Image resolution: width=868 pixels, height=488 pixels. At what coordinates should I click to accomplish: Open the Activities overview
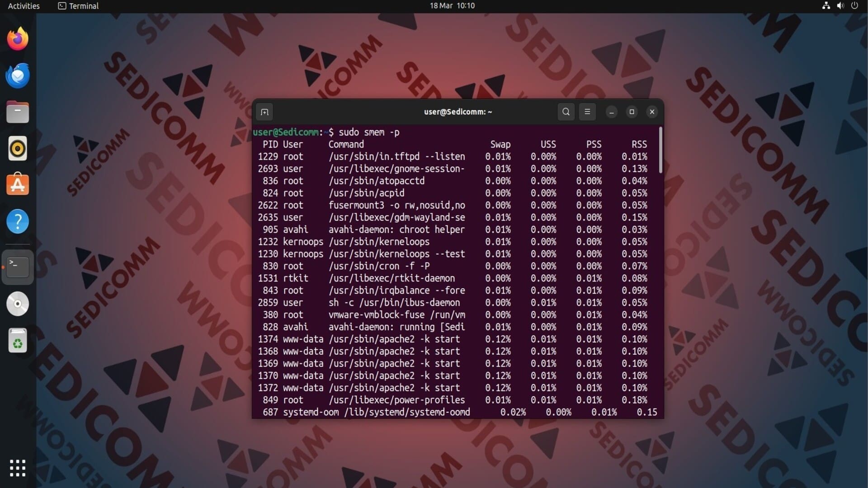(x=24, y=6)
